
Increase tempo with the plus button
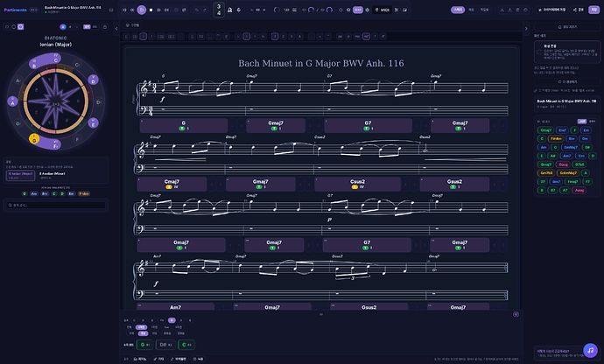(x=264, y=10)
